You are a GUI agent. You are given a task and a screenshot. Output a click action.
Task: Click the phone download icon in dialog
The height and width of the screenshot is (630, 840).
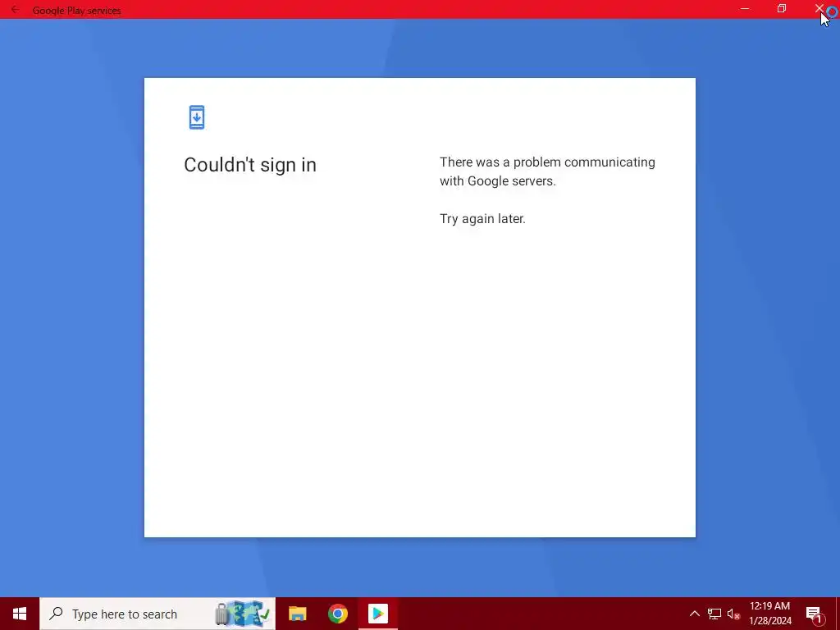tap(197, 117)
